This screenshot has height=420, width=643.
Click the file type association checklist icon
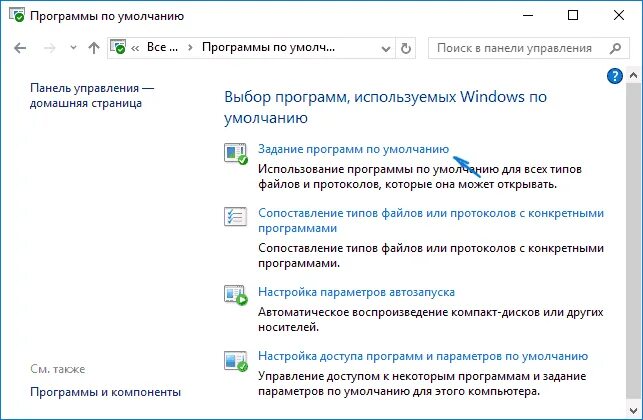235,217
